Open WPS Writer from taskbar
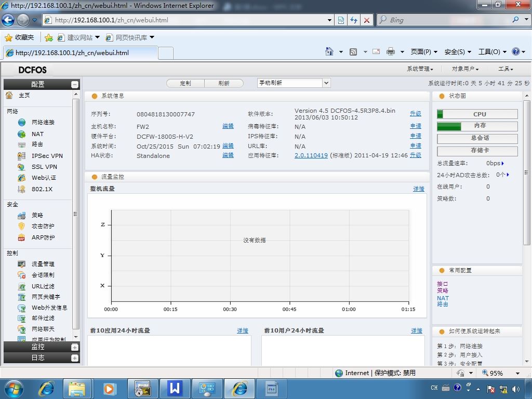The image size is (532, 399). [x=175, y=389]
